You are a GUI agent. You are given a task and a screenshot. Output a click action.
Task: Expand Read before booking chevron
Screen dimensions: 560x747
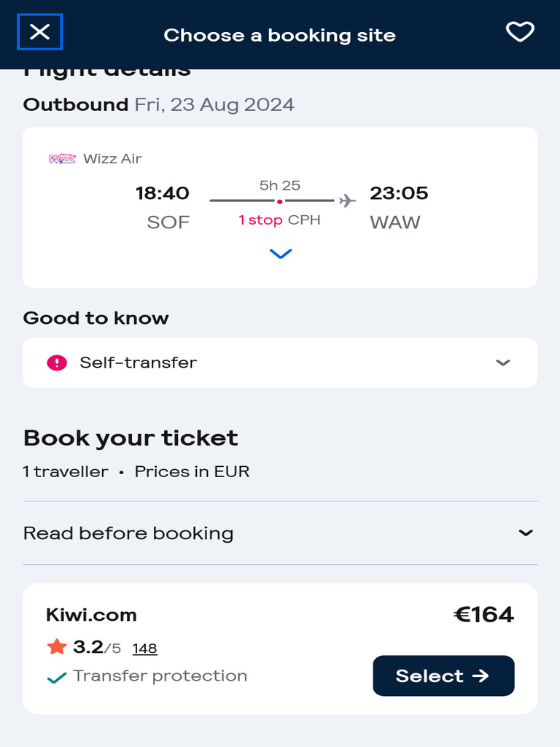(525, 533)
